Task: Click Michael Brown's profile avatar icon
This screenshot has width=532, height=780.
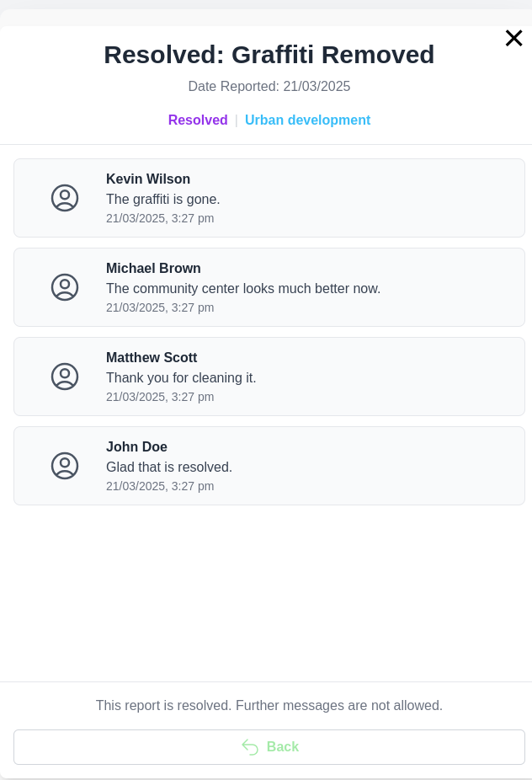Action: coord(65,287)
